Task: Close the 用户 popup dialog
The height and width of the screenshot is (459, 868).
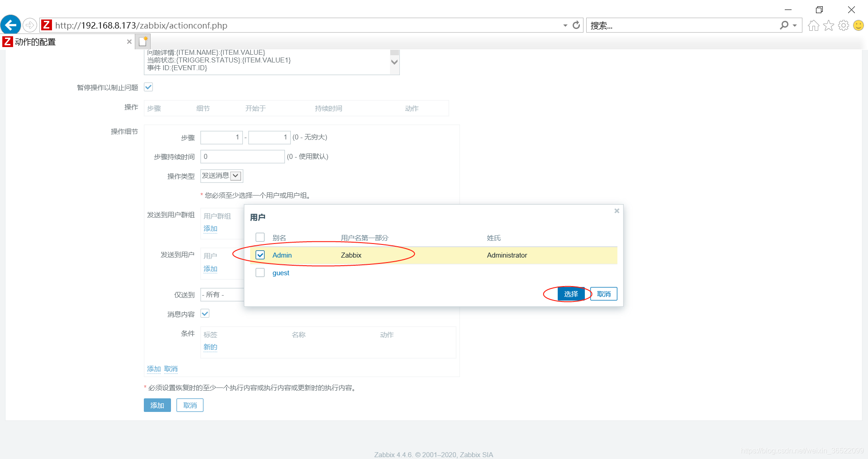Action: point(617,211)
